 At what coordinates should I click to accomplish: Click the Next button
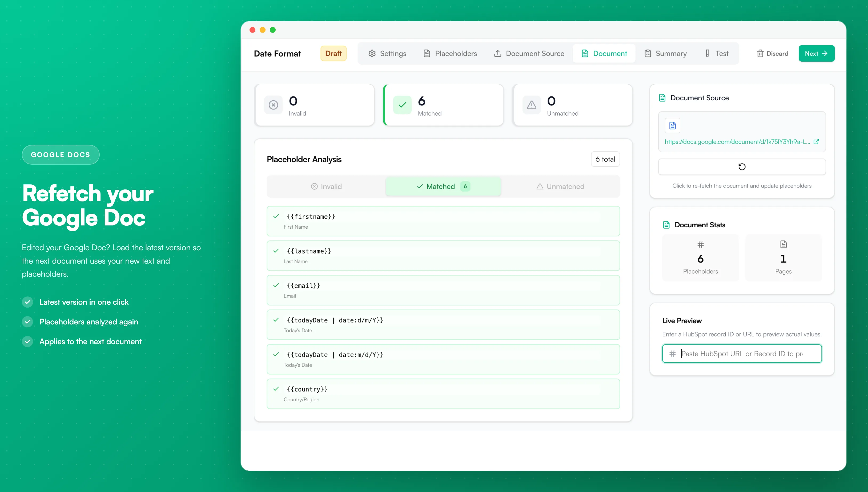(x=816, y=53)
